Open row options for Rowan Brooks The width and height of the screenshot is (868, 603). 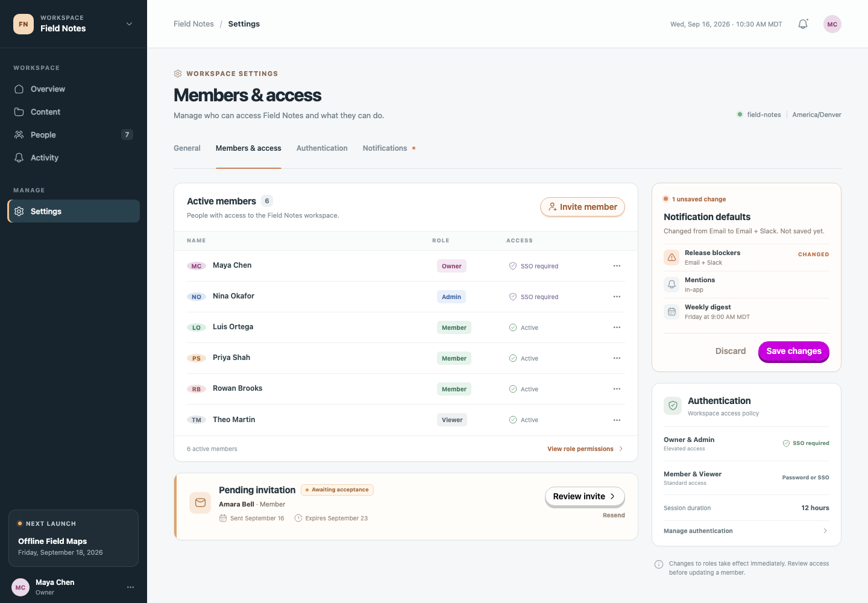(x=617, y=389)
